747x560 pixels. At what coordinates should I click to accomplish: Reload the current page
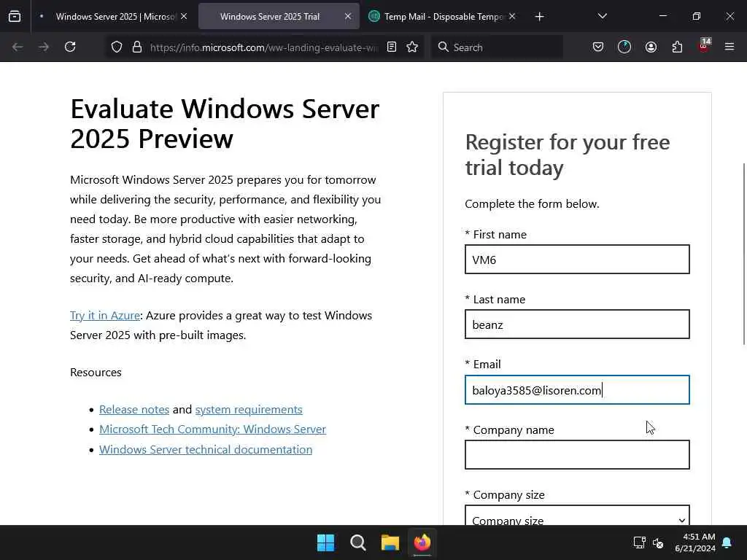point(70,47)
